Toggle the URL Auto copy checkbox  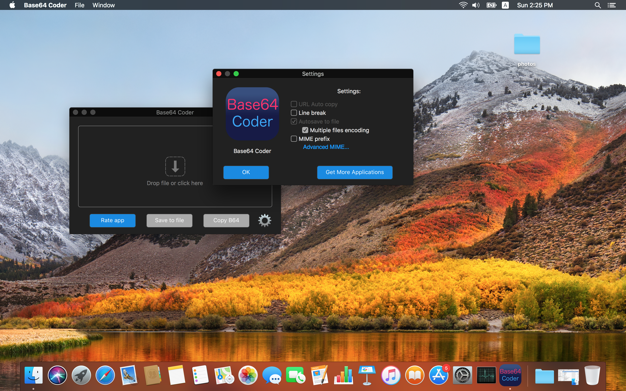(294, 104)
